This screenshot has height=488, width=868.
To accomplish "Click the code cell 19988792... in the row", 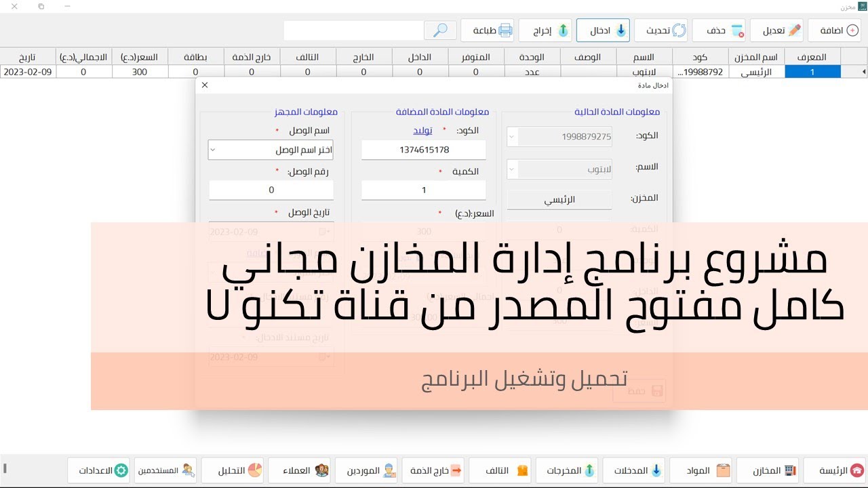I will (701, 72).
